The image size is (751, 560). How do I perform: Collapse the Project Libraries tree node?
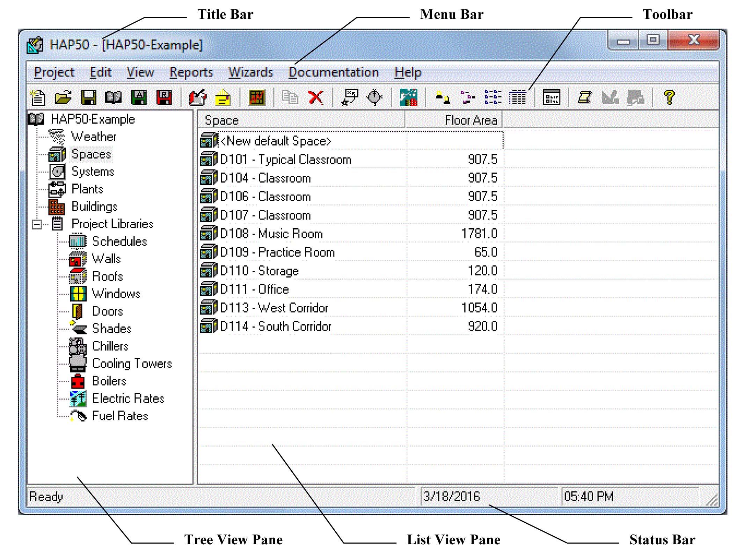[37, 224]
